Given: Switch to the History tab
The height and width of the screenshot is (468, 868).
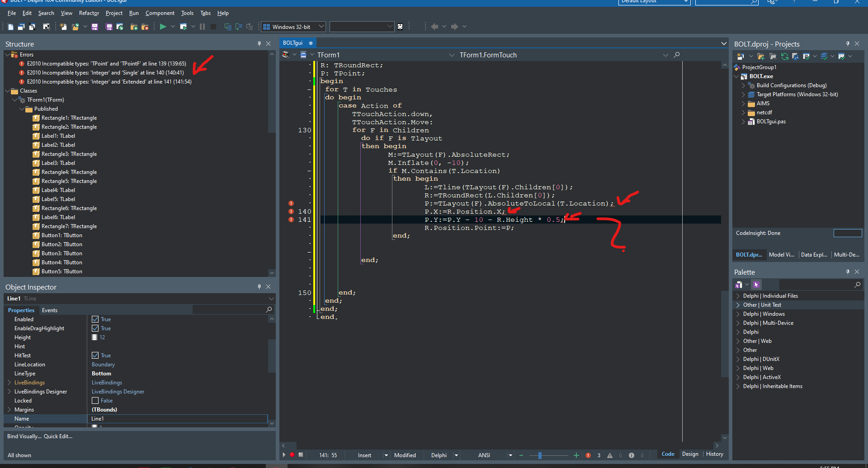Looking at the screenshot, I should click(x=714, y=454).
